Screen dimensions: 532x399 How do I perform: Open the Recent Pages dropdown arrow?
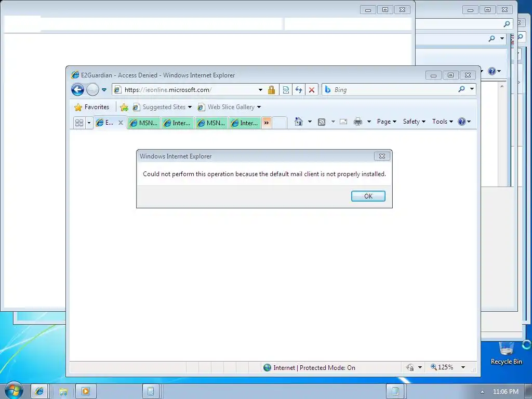(x=104, y=90)
